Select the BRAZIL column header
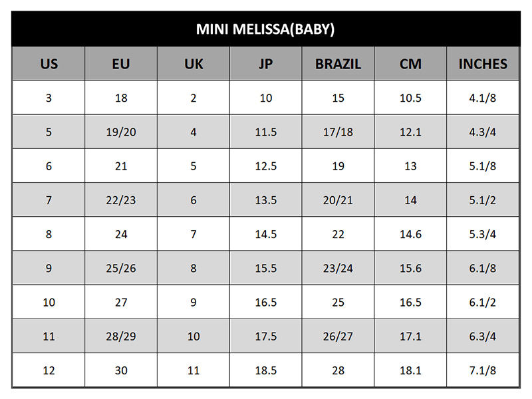This screenshot has height=399, width=532. click(338, 64)
